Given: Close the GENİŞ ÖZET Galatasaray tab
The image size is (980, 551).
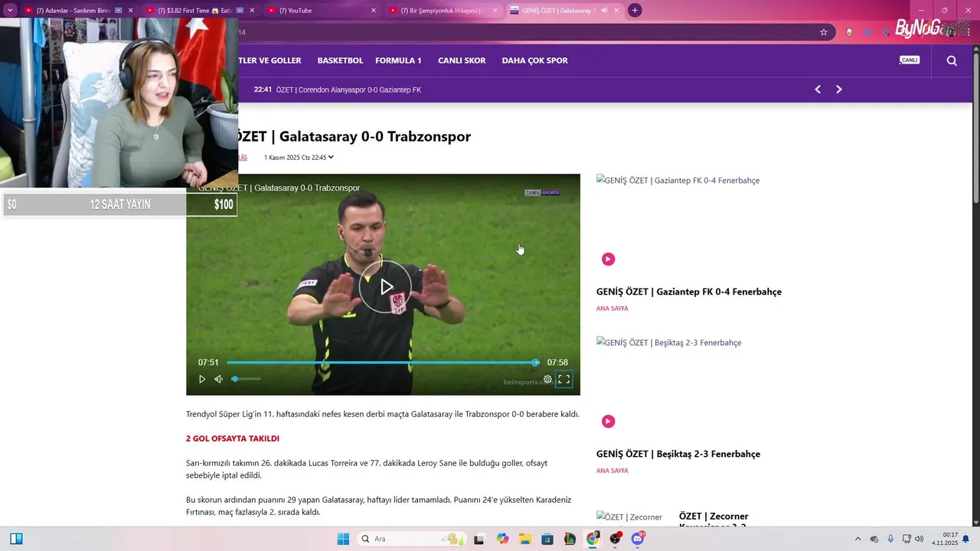Looking at the screenshot, I should point(616,11).
